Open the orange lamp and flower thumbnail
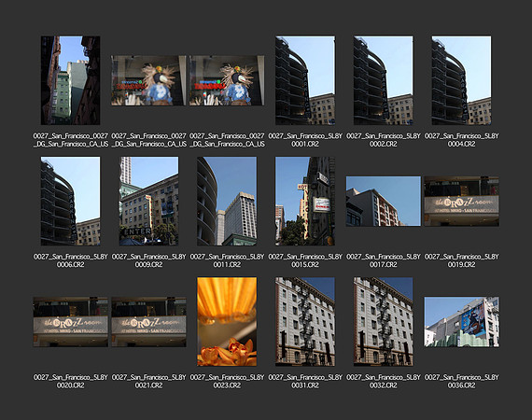Viewport: 532px width, 420px height. coord(227,322)
